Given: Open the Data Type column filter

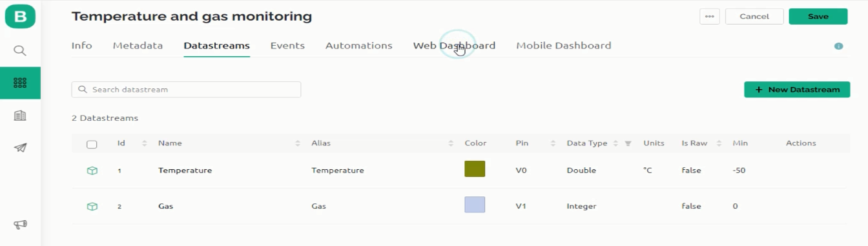Looking at the screenshot, I should tap(628, 143).
